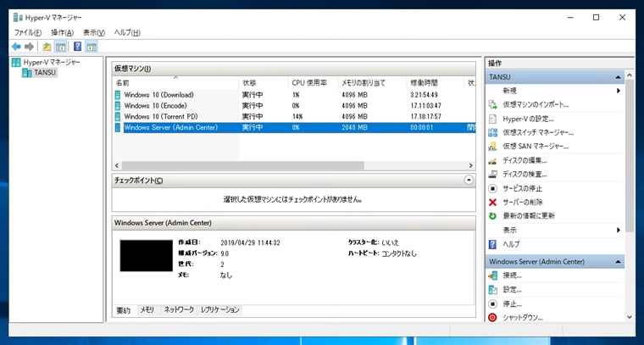
Task: Click the black VM preview thumbnail
Action: (x=147, y=256)
